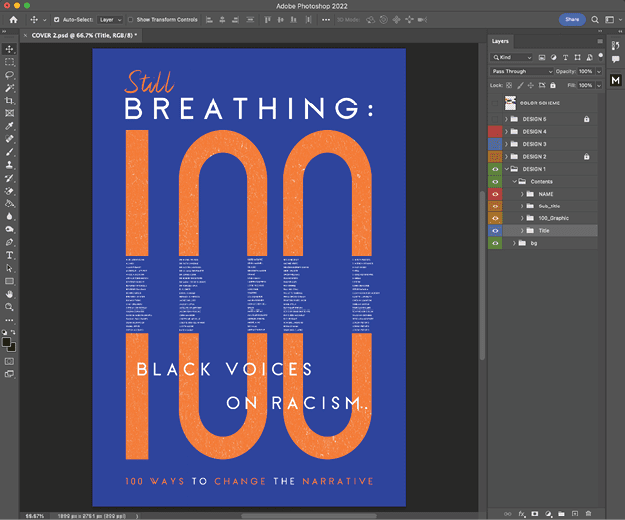Expand the 100_Graphic group
The width and height of the screenshot is (625, 520).
522,218
